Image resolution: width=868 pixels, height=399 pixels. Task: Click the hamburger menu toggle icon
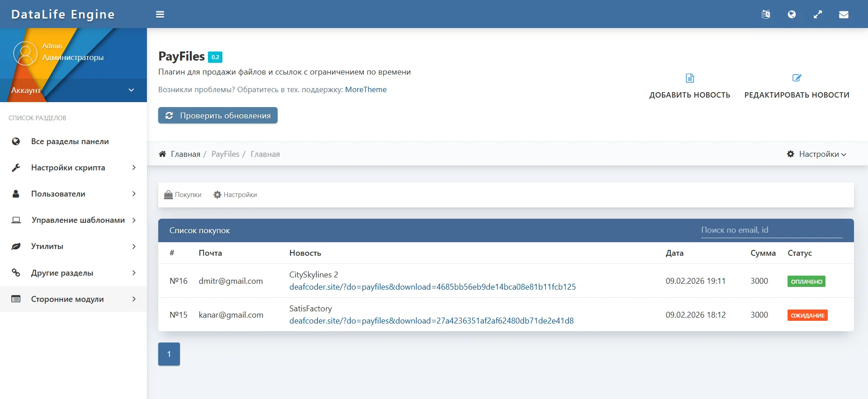tap(160, 14)
